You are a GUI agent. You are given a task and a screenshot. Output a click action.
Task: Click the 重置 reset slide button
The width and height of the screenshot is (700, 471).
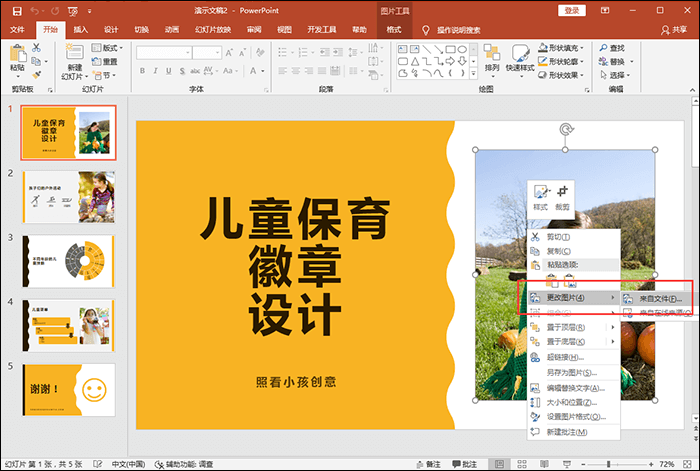[x=104, y=62]
